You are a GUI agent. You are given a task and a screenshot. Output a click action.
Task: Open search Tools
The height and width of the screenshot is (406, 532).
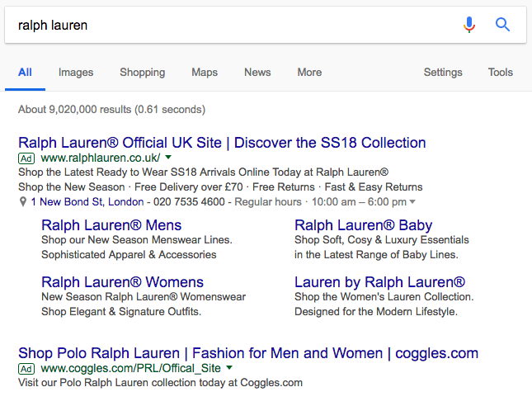501,73
